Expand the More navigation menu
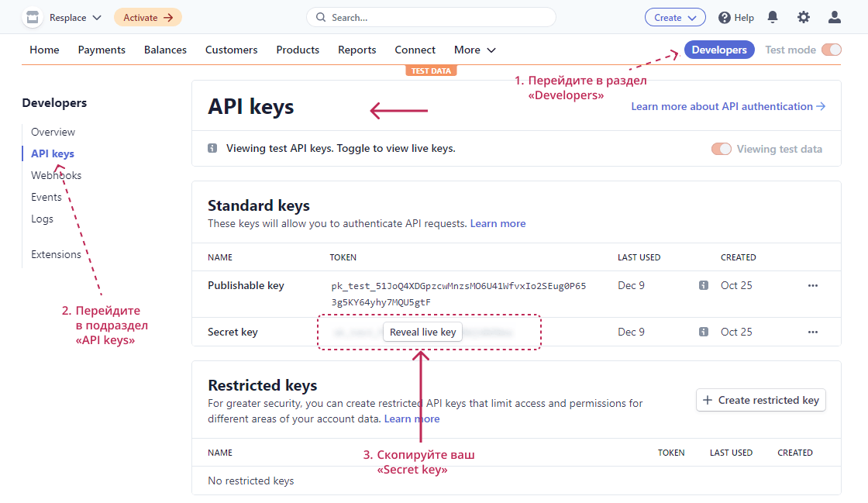The image size is (868, 503). pyautogui.click(x=475, y=50)
